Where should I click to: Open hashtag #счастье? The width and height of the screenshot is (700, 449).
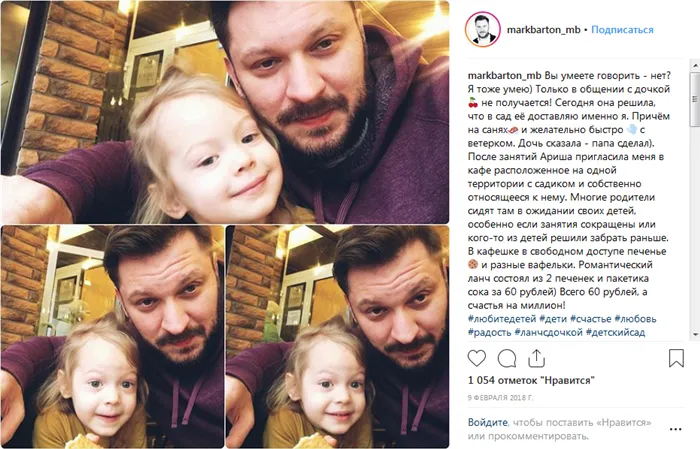[591, 319]
